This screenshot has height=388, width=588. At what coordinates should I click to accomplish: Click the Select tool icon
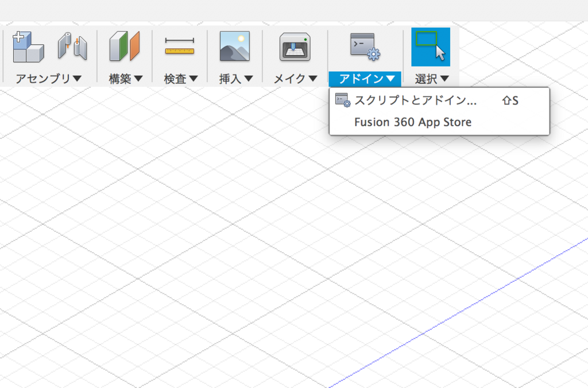point(431,47)
